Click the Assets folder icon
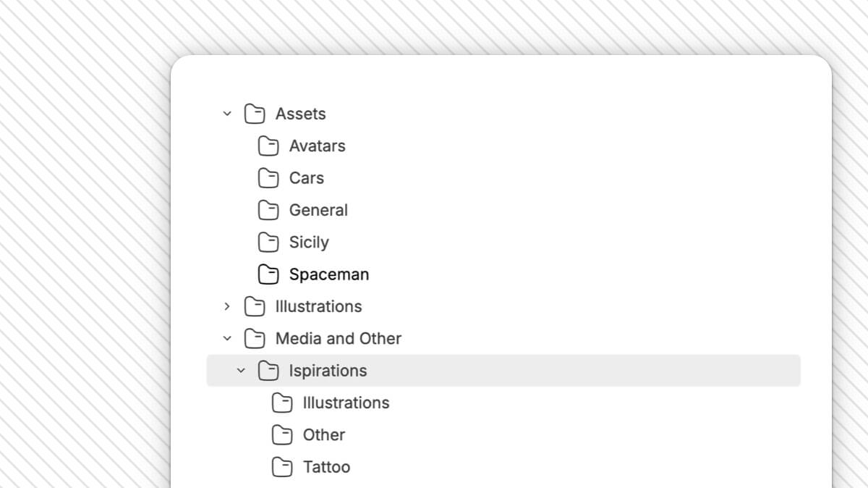Screen dimensions: 868x488 [x=255, y=114]
